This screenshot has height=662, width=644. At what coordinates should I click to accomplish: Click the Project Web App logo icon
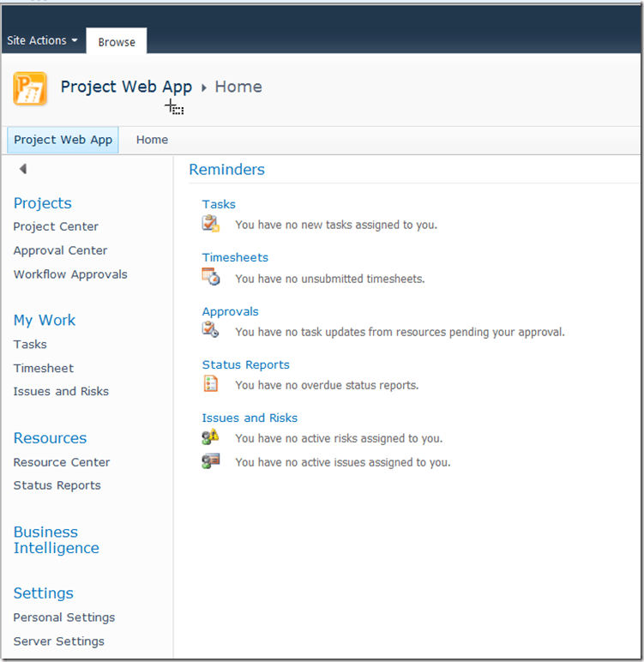pos(30,89)
